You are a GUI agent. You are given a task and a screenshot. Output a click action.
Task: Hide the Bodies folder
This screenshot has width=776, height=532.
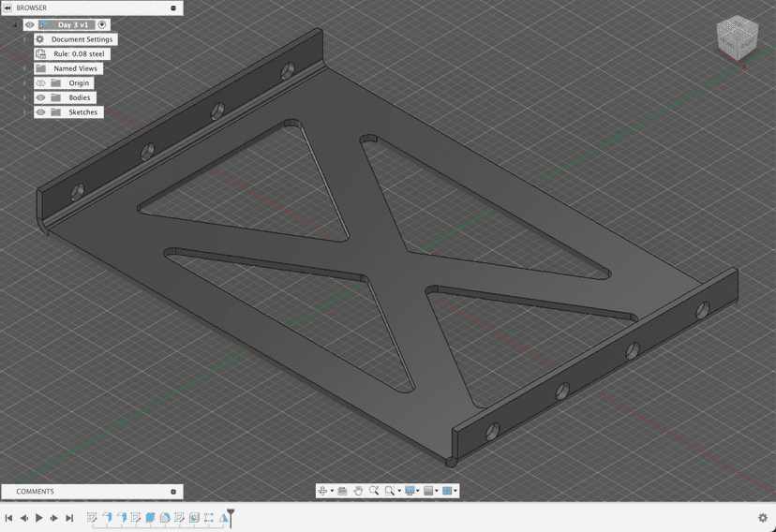click(40, 97)
